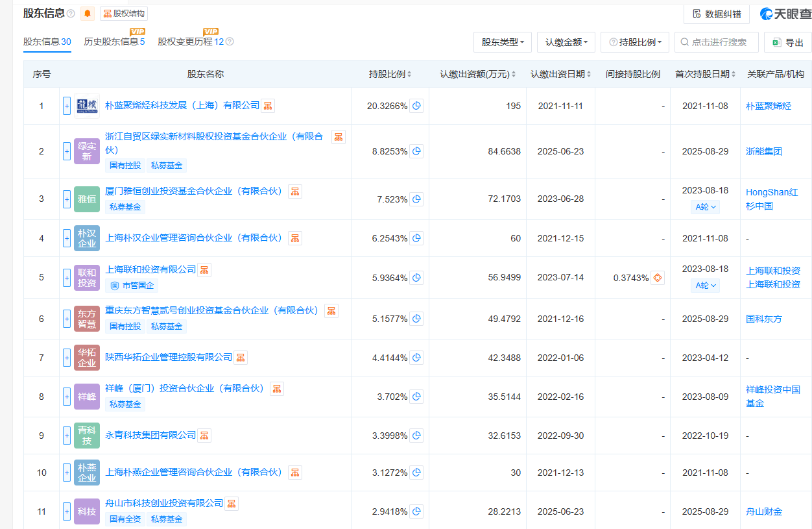
Task: Click the 朴蓝聚烯烃 company logo thumbnail
Action: (87, 106)
